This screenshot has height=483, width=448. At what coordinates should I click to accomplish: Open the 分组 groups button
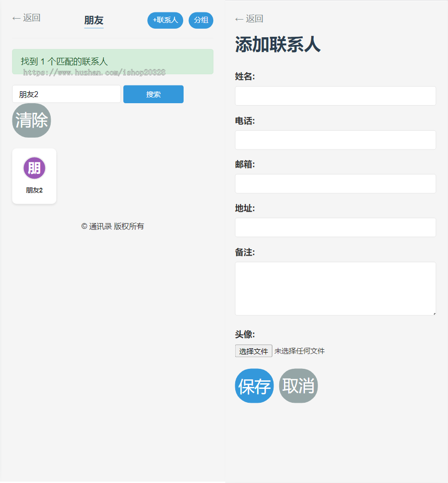(201, 21)
